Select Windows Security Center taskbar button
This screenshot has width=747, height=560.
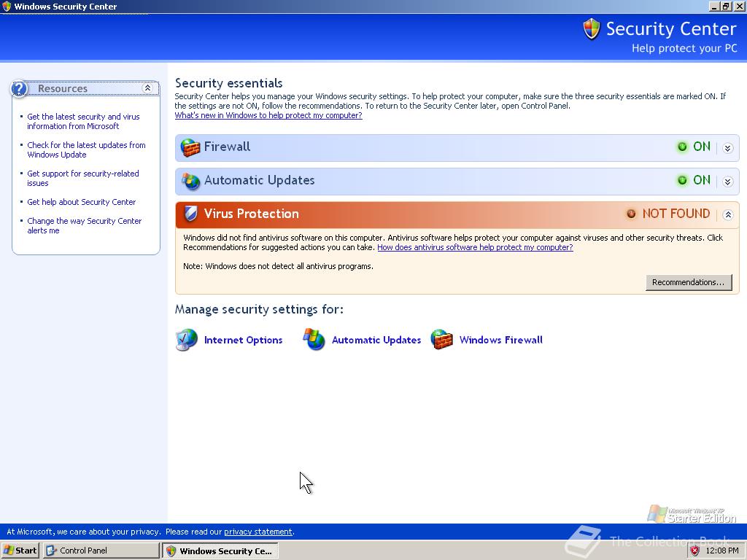[220, 551]
